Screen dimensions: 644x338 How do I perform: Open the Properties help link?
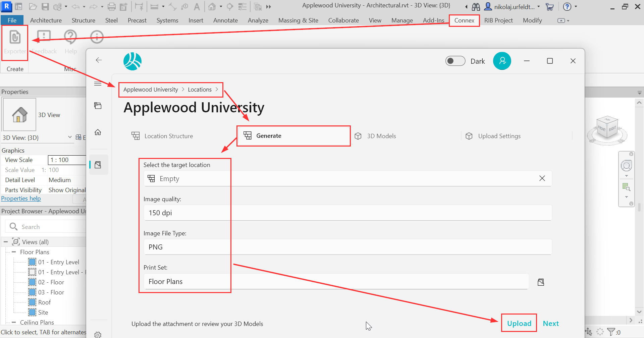click(x=21, y=199)
